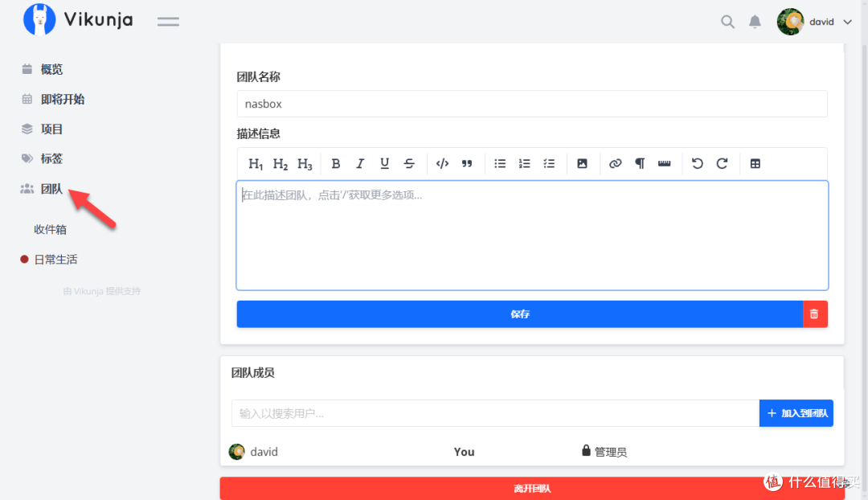Redo the last edit
Image resolution: width=868 pixels, height=500 pixels.
722,163
